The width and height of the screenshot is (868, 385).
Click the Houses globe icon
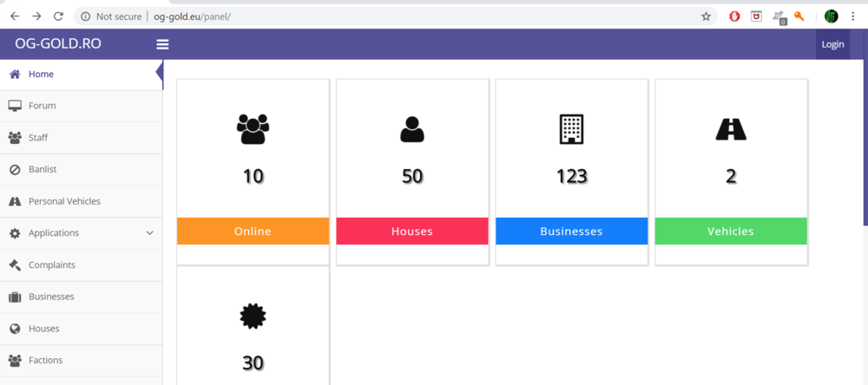click(15, 329)
